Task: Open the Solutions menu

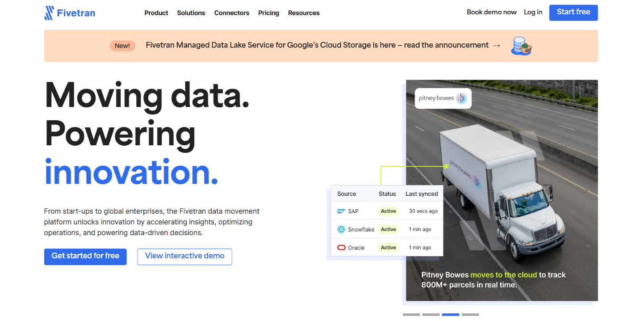Action: click(x=191, y=13)
